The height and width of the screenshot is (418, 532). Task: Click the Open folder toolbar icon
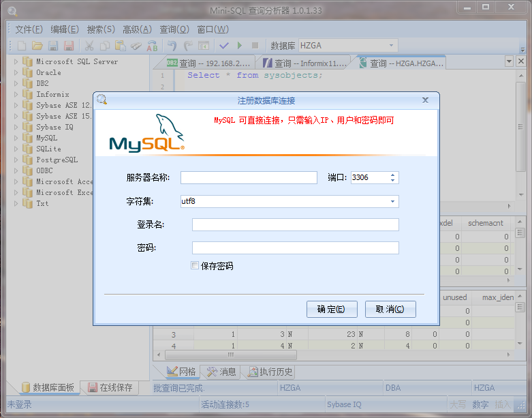pyautogui.click(x=37, y=46)
